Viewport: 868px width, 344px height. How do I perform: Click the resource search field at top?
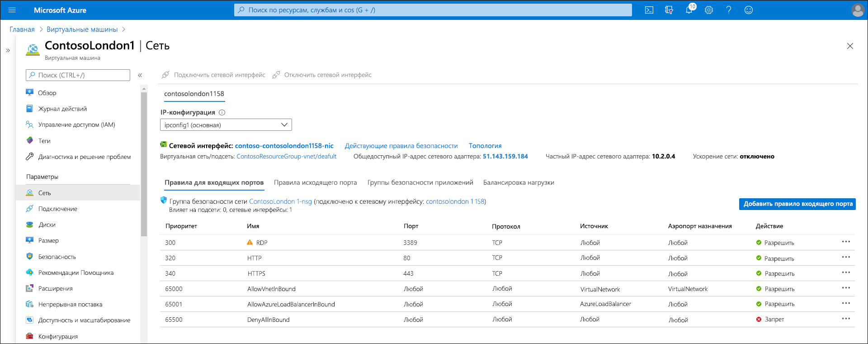433,10
